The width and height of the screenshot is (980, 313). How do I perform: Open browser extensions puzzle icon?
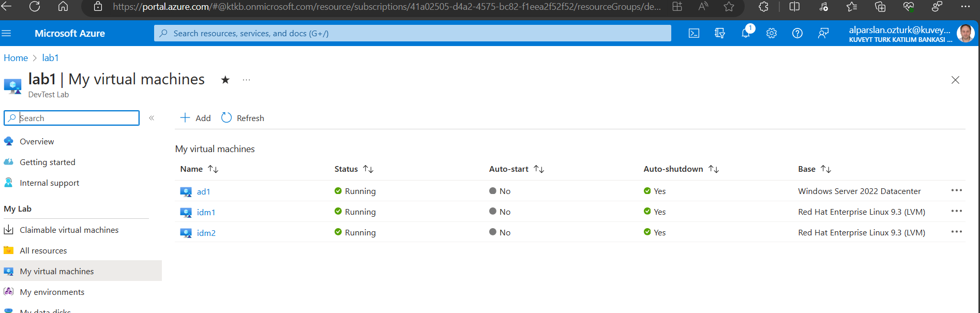click(x=763, y=7)
